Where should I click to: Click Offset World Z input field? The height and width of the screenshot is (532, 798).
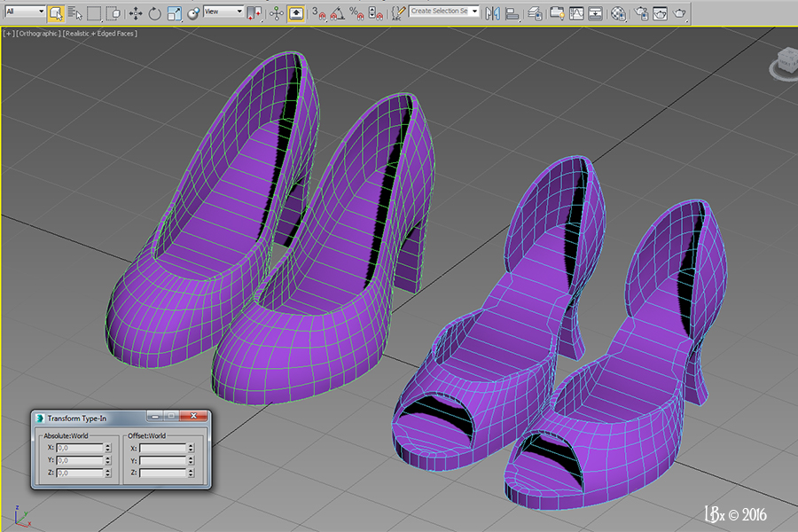coord(163,473)
